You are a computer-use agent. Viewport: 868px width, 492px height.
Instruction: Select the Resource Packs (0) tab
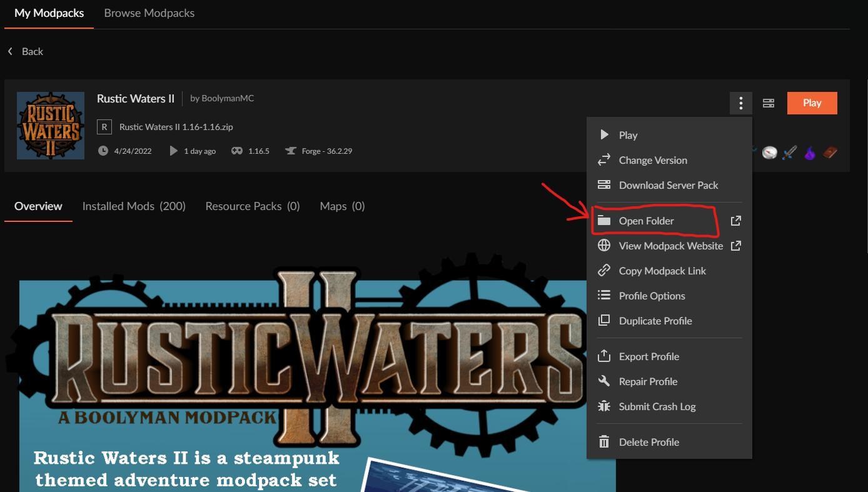[253, 206]
